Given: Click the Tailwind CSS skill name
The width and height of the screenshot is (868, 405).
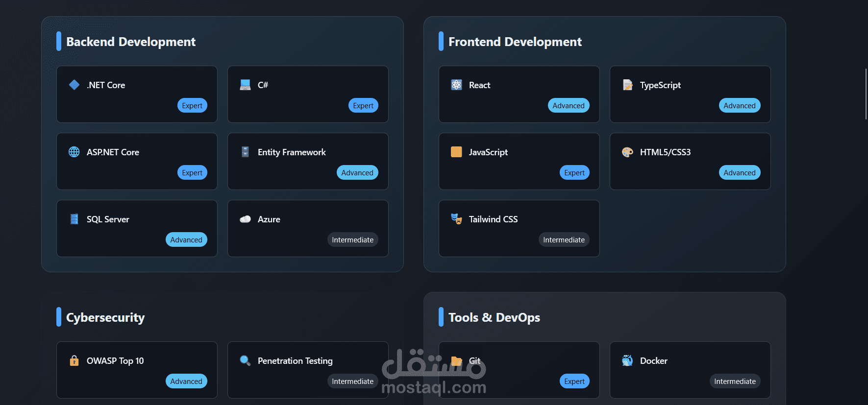Looking at the screenshot, I should 493,219.
